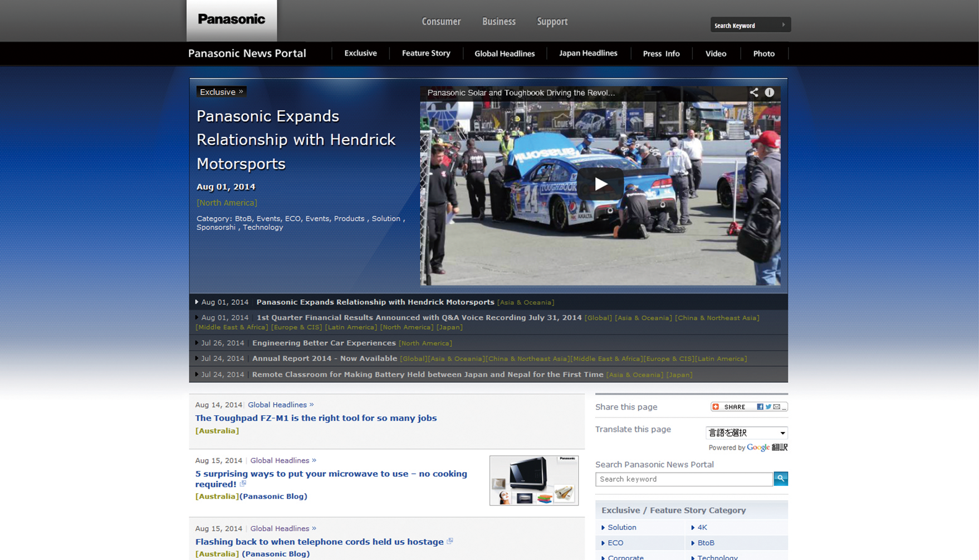Viewport: 979px width, 560px height.
Task: Click Panasonic News Portal title
Action: click(247, 53)
